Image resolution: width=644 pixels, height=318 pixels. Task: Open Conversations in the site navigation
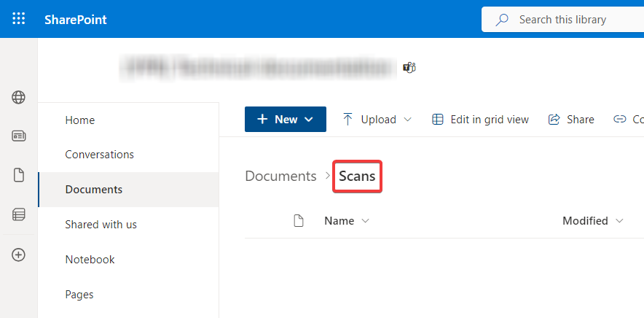[x=100, y=155]
